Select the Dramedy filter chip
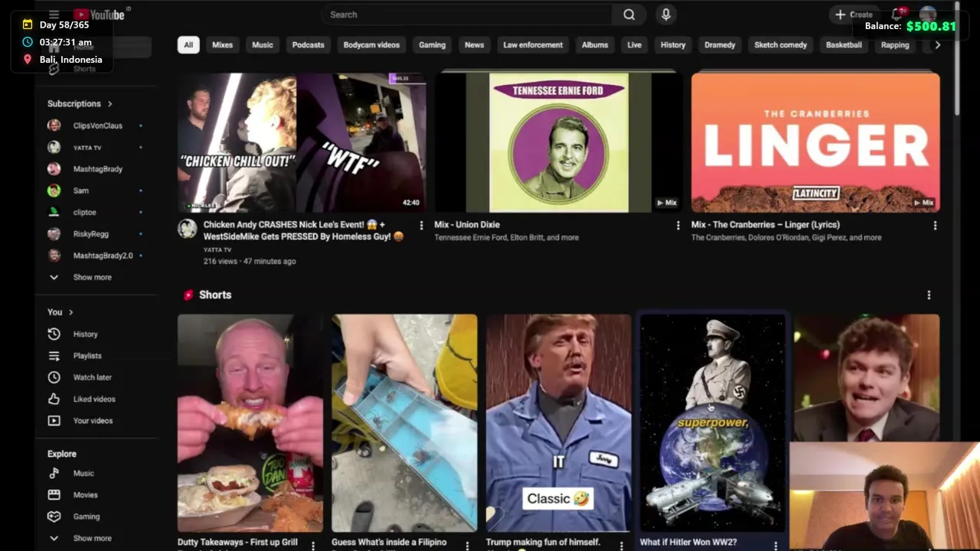 point(720,44)
